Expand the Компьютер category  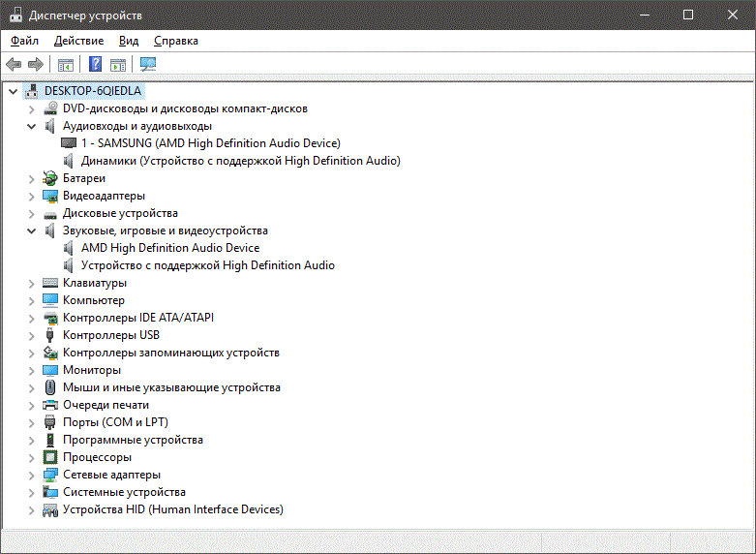point(31,300)
